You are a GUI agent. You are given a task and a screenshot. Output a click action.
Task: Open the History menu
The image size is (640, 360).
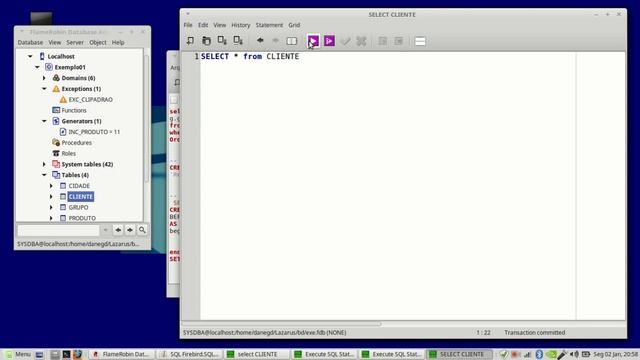click(241, 25)
